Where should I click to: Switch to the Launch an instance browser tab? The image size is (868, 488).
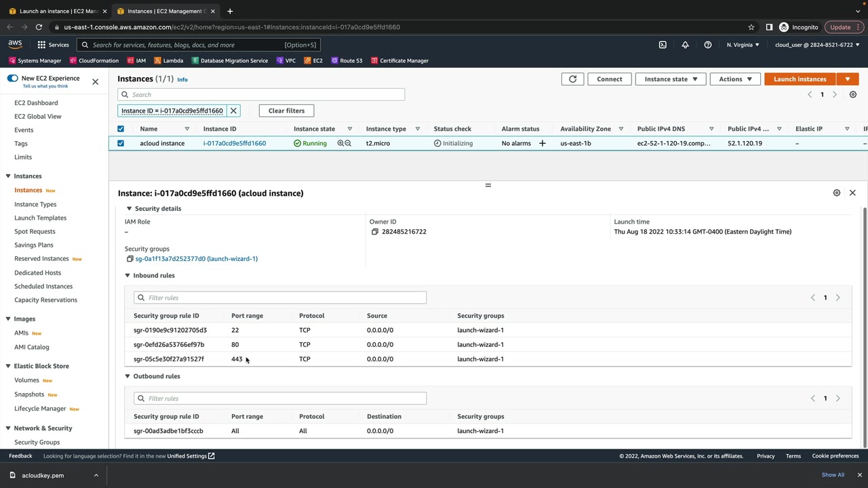58,11
